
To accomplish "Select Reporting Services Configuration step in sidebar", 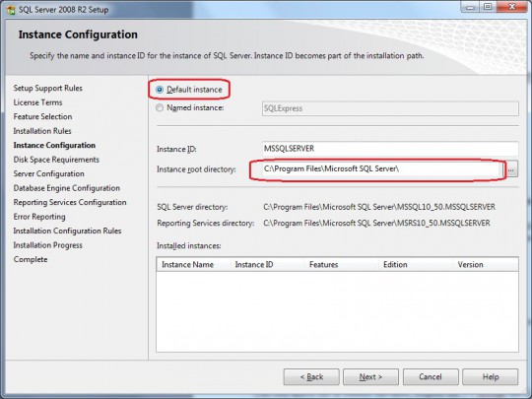I will pyautogui.click(x=70, y=202).
